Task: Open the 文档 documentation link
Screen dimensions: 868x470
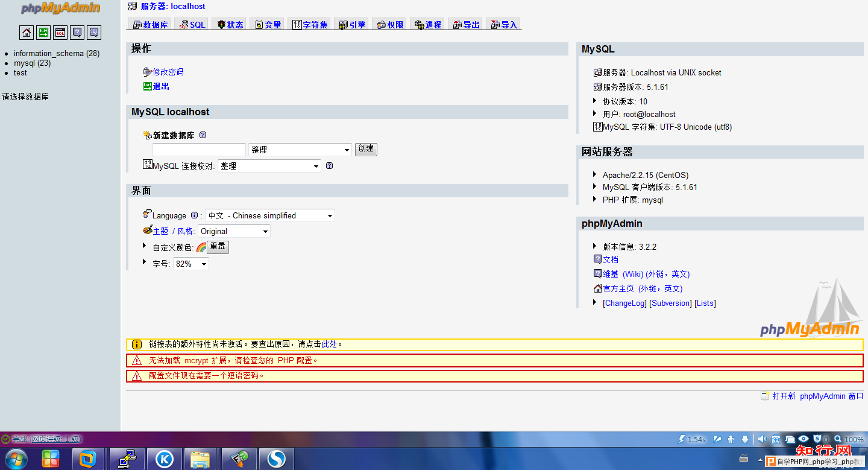Action: pos(611,259)
